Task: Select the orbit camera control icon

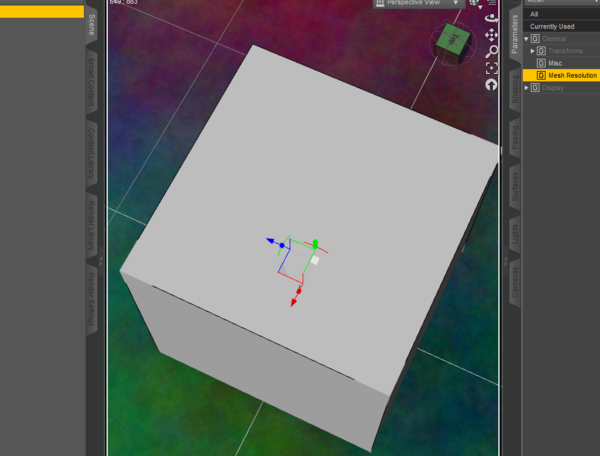Action: point(491,18)
